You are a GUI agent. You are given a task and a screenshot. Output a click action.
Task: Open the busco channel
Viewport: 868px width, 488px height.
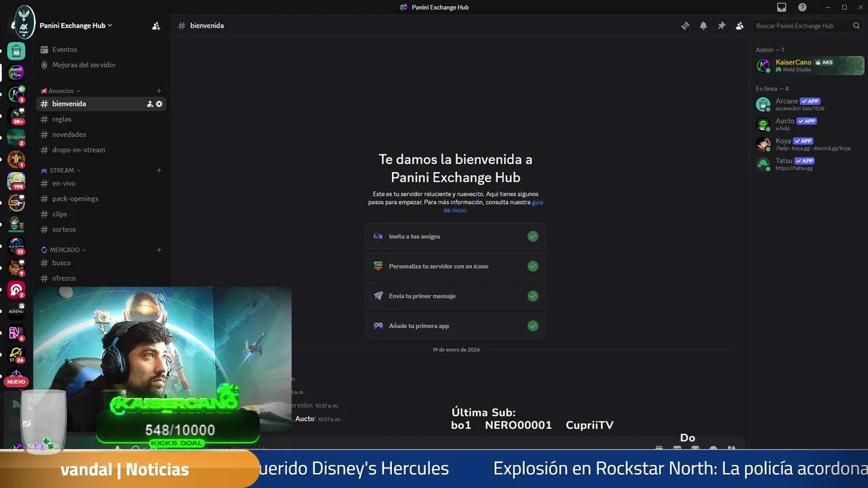[101, 263]
